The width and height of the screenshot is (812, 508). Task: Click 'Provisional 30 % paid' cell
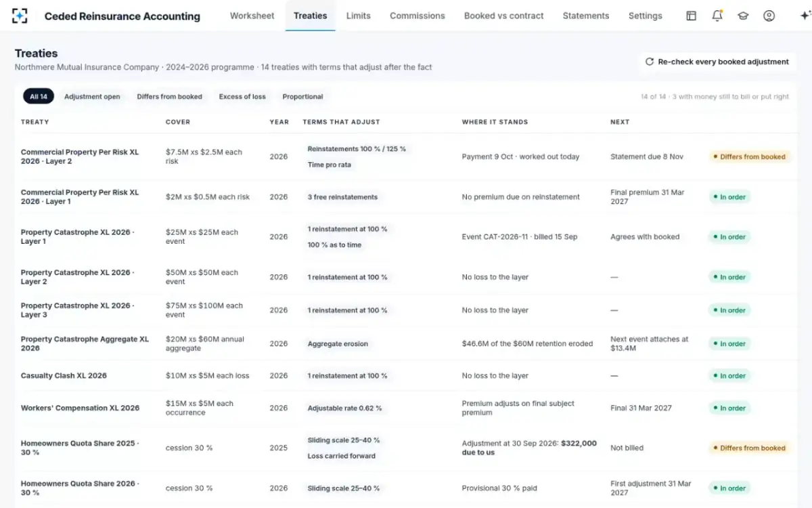[x=499, y=488]
